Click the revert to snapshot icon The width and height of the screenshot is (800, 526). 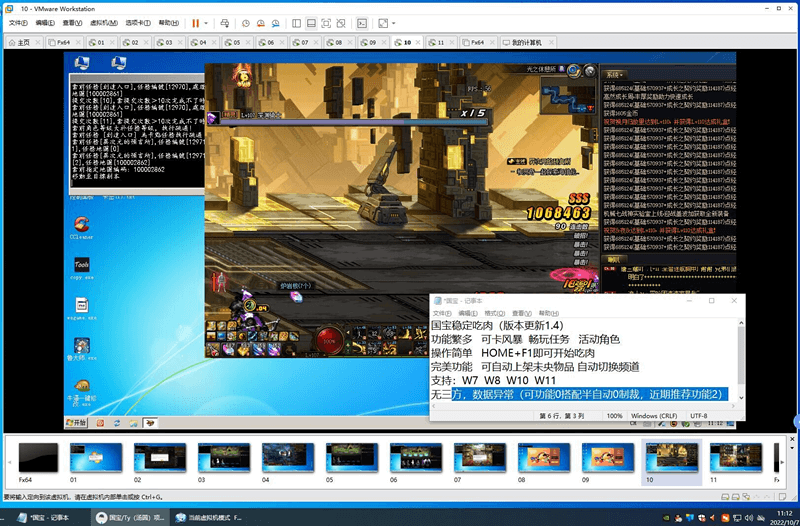pos(261,23)
